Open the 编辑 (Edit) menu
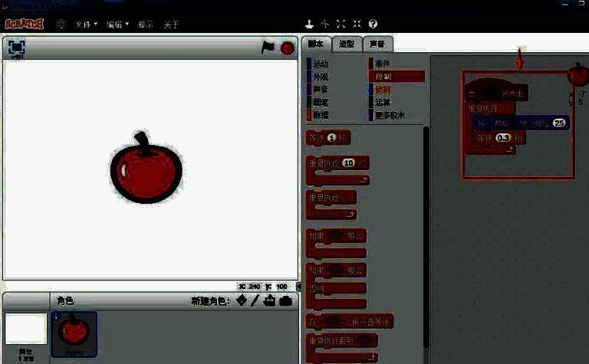Viewport: 589px width, 364px height. pos(117,25)
